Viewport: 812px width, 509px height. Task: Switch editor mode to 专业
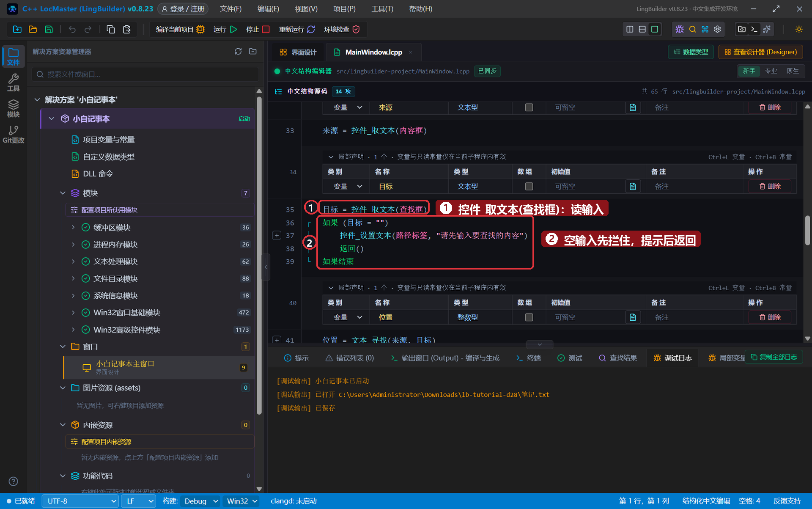pyautogui.click(x=771, y=71)
